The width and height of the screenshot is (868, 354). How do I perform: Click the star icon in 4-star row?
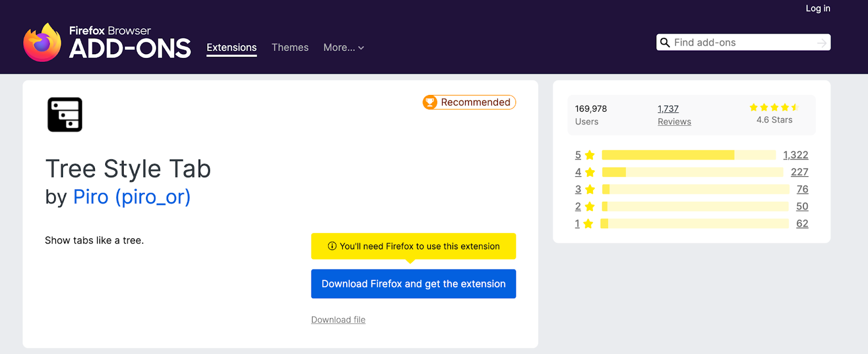(x=590, y=172)
